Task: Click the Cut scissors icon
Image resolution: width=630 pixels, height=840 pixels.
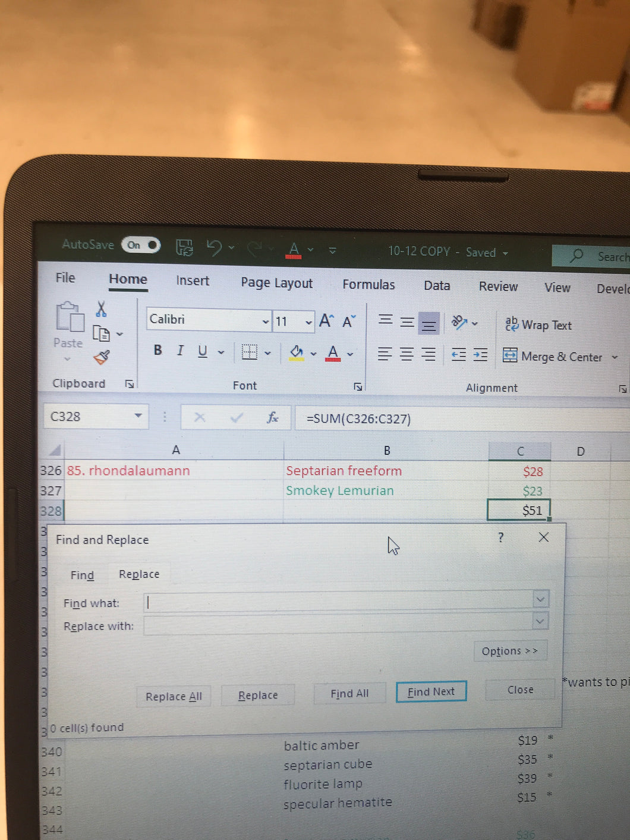Action: (101, 309)
